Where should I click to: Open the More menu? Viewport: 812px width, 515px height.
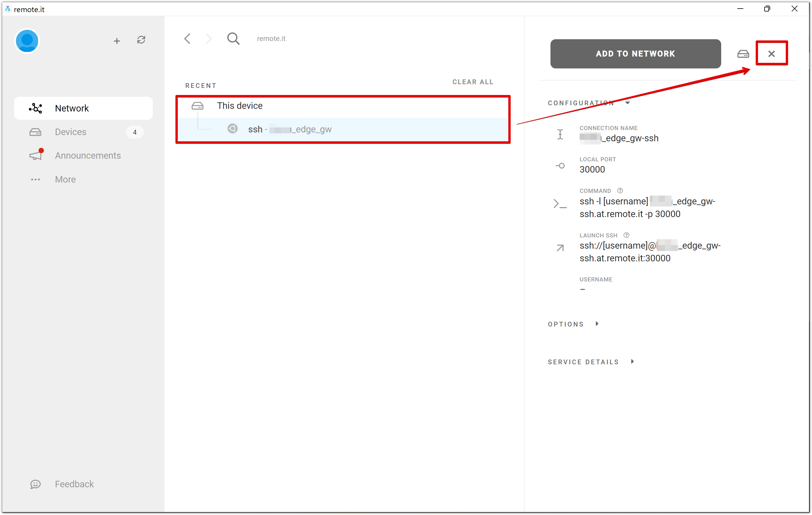click(83, 179)
